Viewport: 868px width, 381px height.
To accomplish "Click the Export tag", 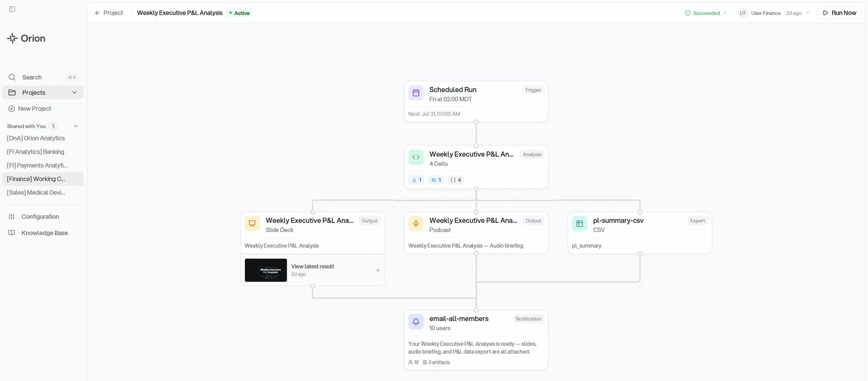I will (697, 221).
